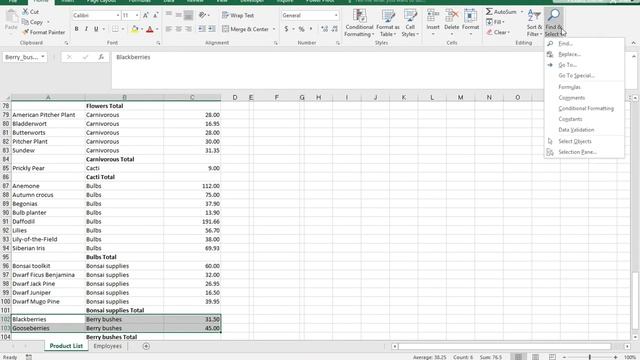Click the Center align icon

click(x=178, y=29)
